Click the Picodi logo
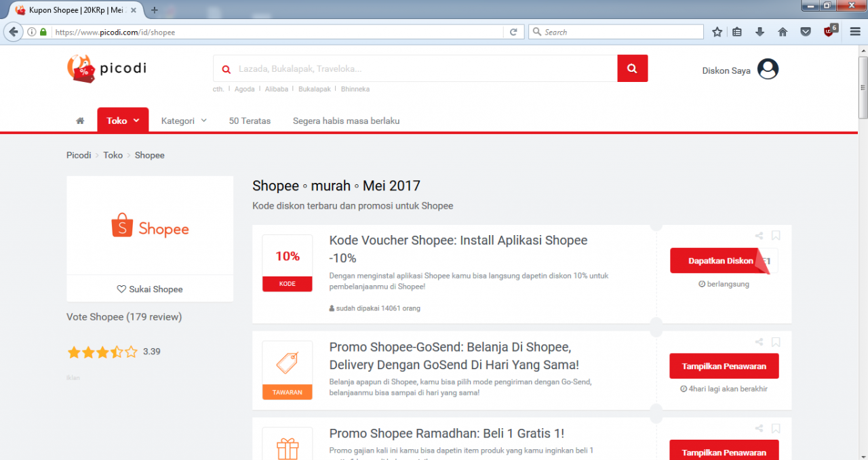The height and width of the screenshot is (460, 868). point(106,68)
